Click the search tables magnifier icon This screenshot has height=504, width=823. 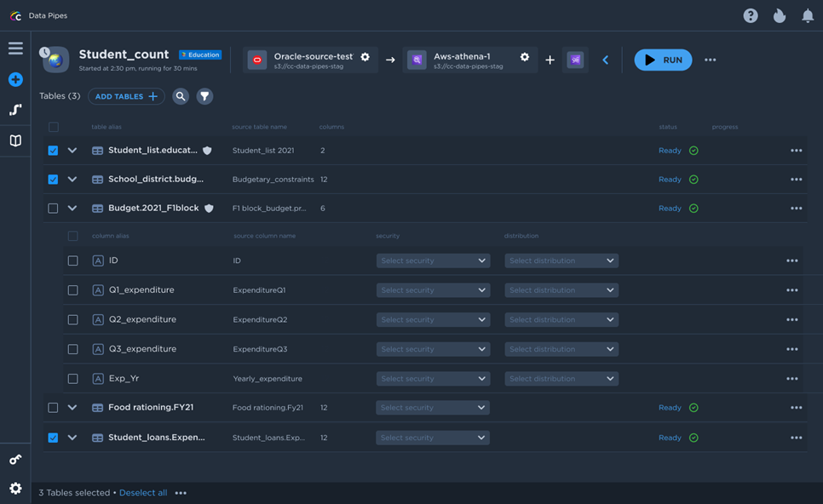[181, 96]
